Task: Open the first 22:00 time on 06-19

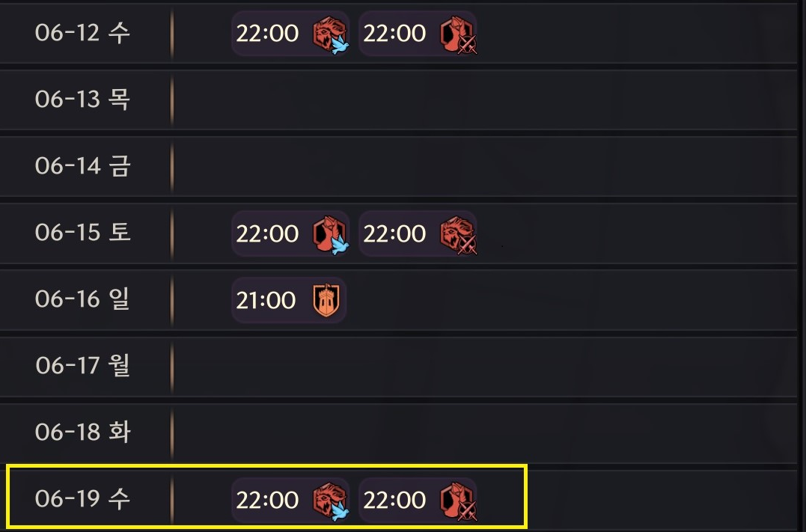Action: point(267,500)
